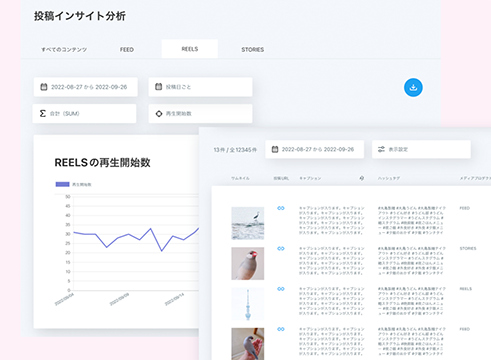Open the post list date range picker
Screen dimensions: 491x360
pos(315,149)
